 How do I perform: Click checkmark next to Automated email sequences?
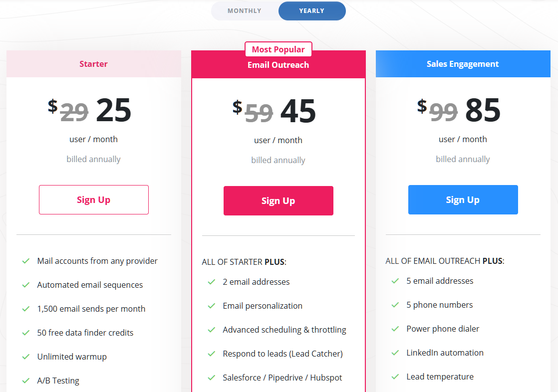(x=26, y=285)
